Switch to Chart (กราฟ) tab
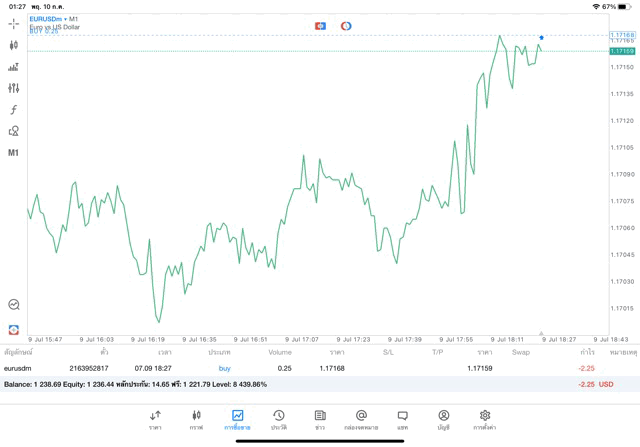The height and width of the screenshot is (447, 640). [x=196, y=419]
